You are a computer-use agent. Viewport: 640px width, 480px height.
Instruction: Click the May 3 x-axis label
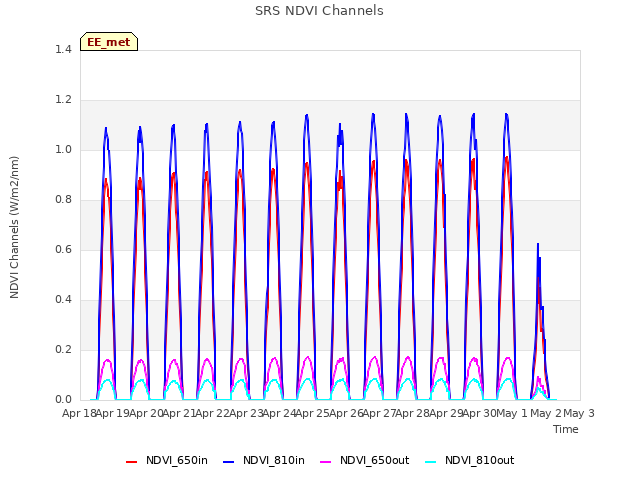pos(579,413)
